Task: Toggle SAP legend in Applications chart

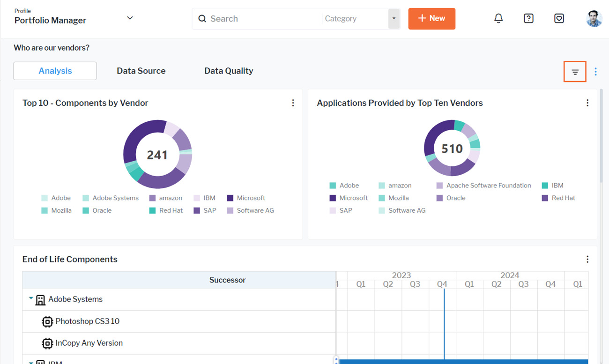Action: coord(341,211)
